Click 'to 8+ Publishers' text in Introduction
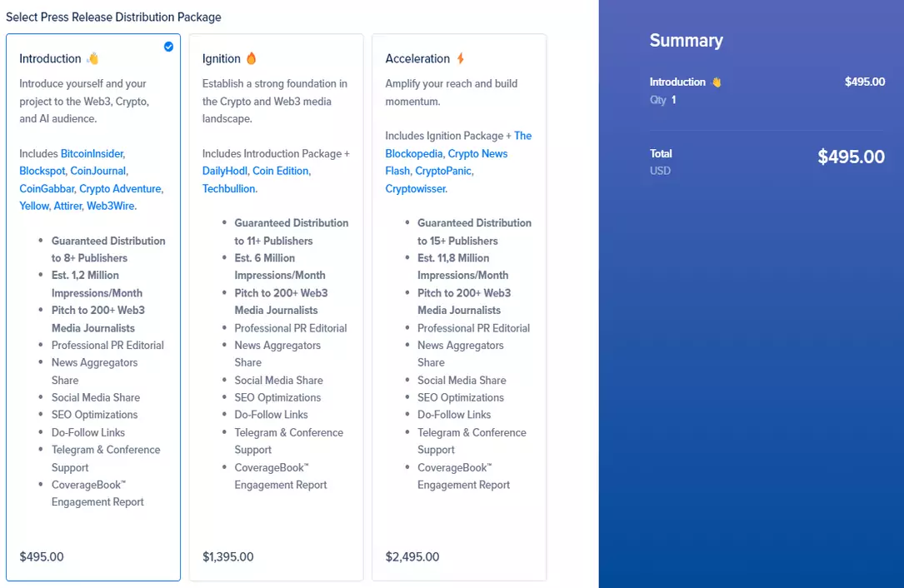 (x=89, y=258)
